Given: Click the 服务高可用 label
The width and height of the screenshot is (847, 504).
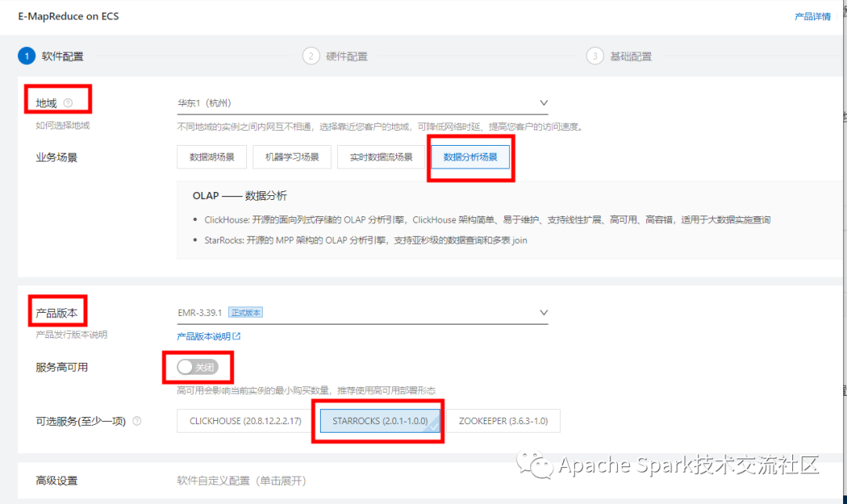Looking at the screenshot, I should click(62, 368).
